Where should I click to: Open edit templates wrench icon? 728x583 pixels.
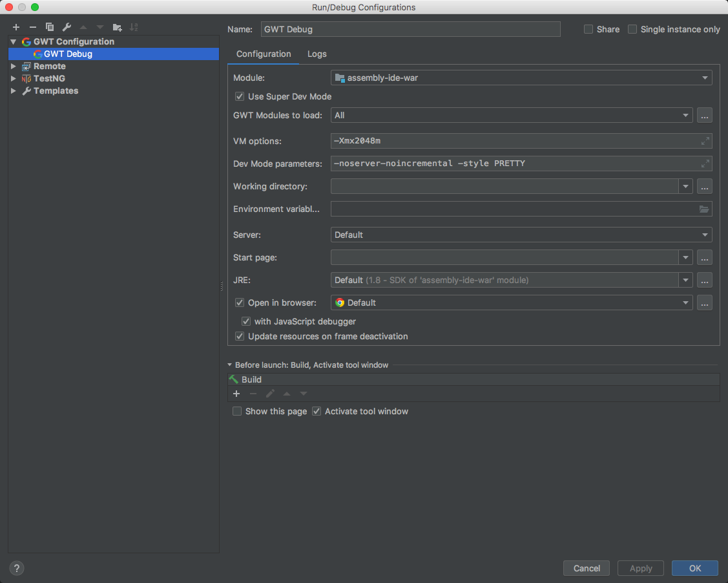point(67,27)
